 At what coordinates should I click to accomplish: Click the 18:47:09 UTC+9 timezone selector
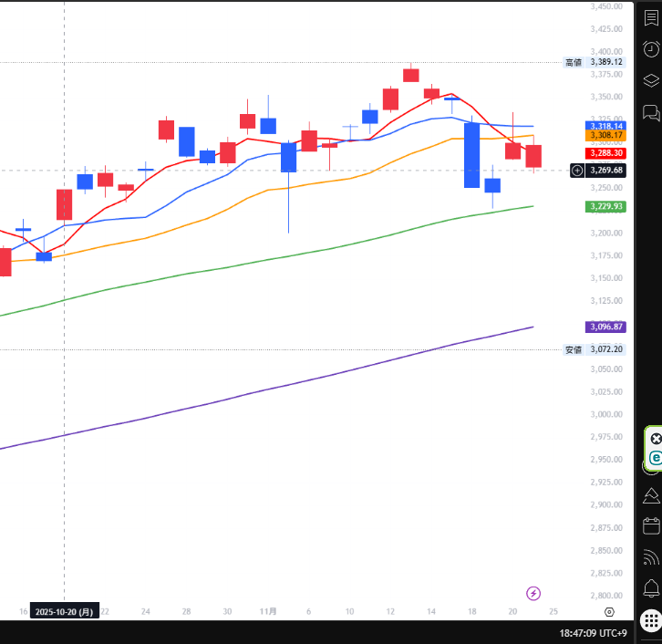click(x=594, y=632)
